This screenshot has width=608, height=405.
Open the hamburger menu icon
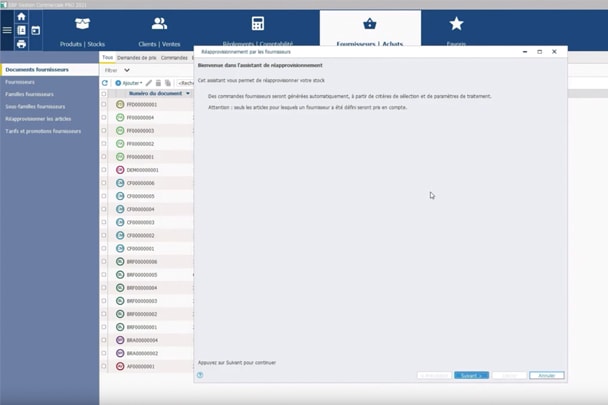point(7,30)
